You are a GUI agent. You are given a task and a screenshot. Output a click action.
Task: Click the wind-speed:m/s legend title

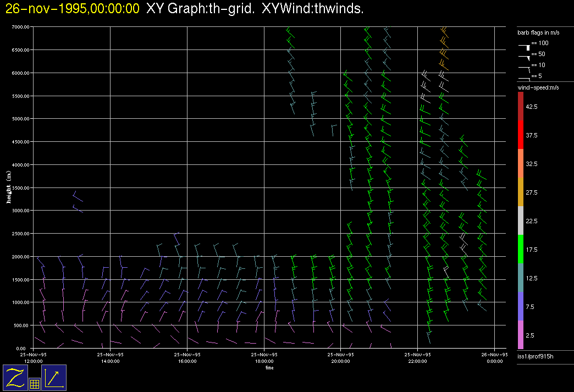[x=538, y=88]
